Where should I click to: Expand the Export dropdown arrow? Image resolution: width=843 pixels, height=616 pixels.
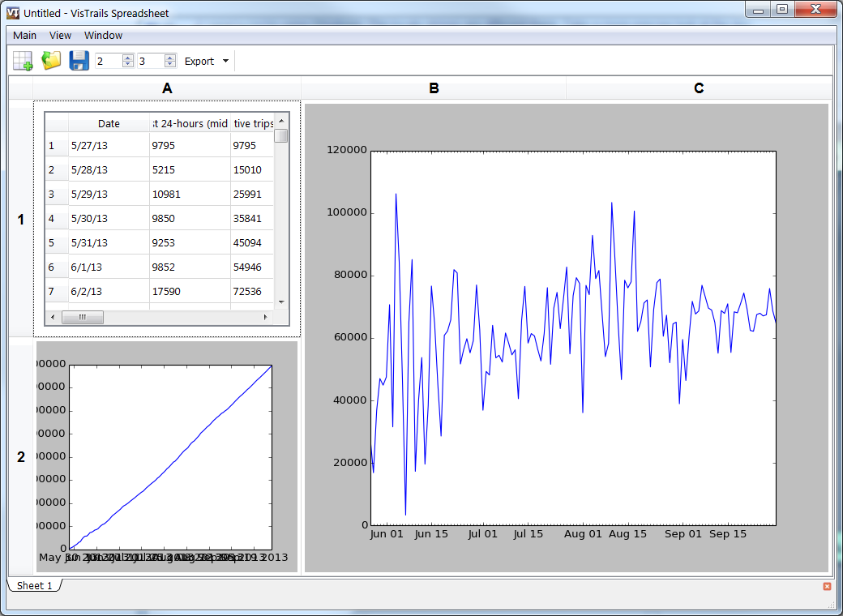[225, 62]
